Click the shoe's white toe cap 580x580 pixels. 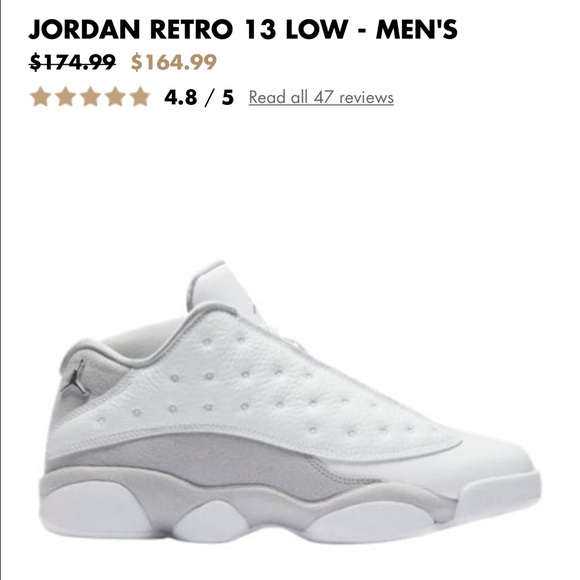(496, 462)
